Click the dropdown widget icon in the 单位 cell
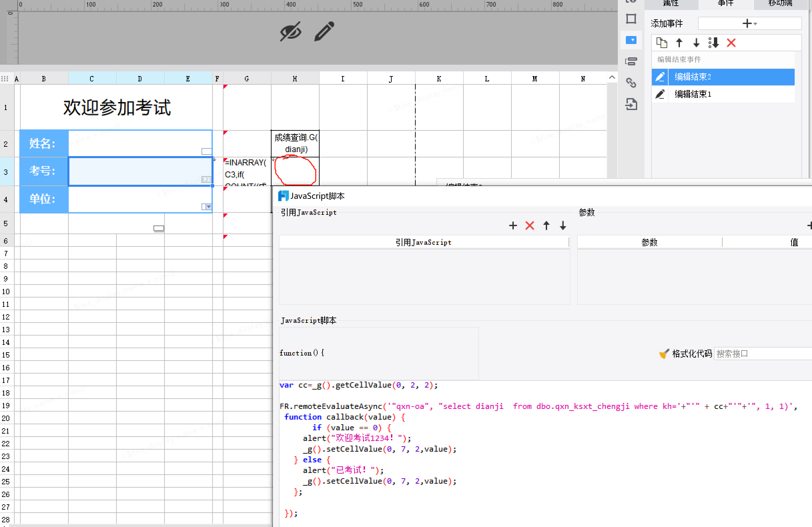812x527 pixels. point(207,207)
